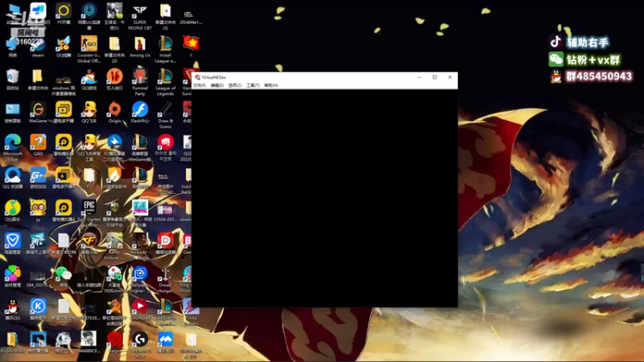The height and width of the screenshot is (362, 644).
Task: Select the Logitech G HUB shortcut
Action: [139, 345]
